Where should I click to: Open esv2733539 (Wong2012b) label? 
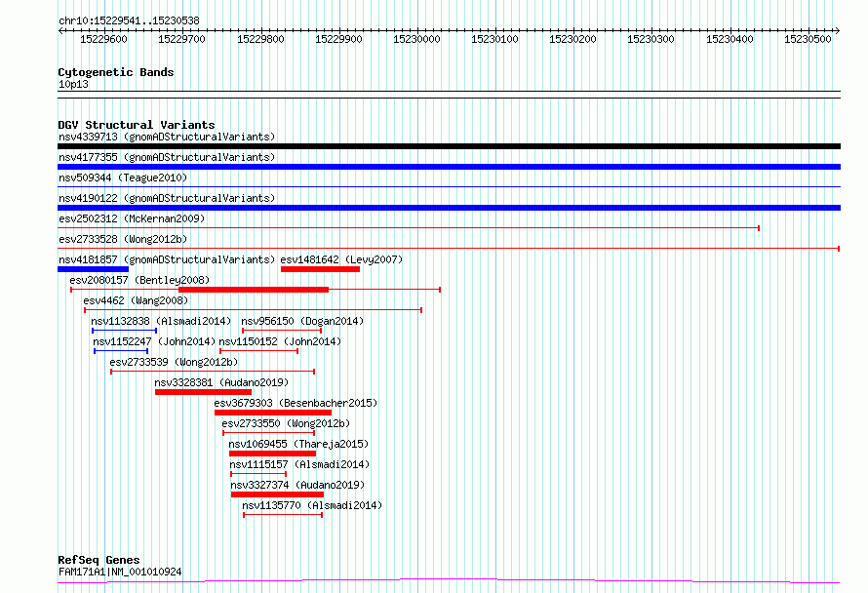(x=174, y=362)
